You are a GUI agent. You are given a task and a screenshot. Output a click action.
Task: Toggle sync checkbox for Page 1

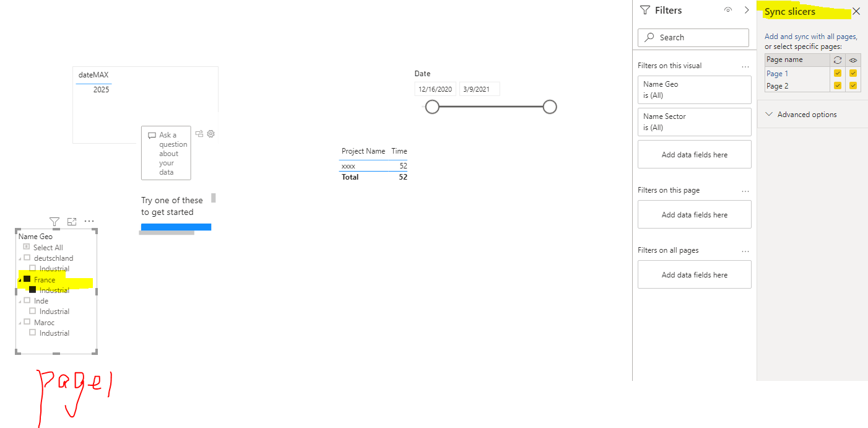pos(838,73)
